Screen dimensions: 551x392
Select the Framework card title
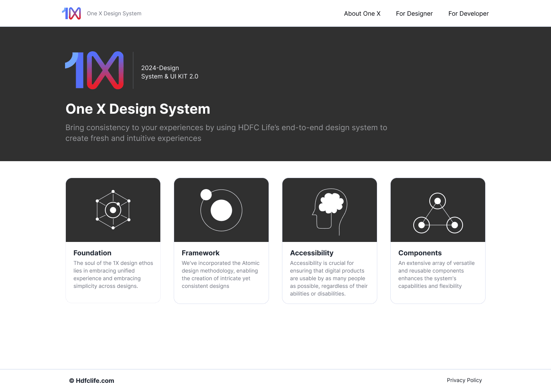[201, 253]
